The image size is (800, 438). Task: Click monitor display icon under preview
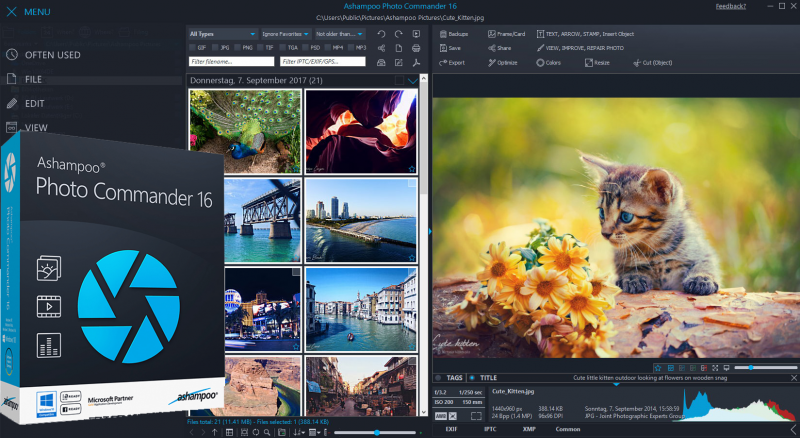click(727, 368)
